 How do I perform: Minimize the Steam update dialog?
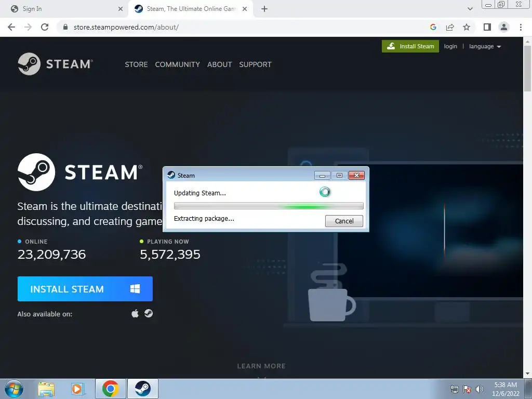[322, 175]
